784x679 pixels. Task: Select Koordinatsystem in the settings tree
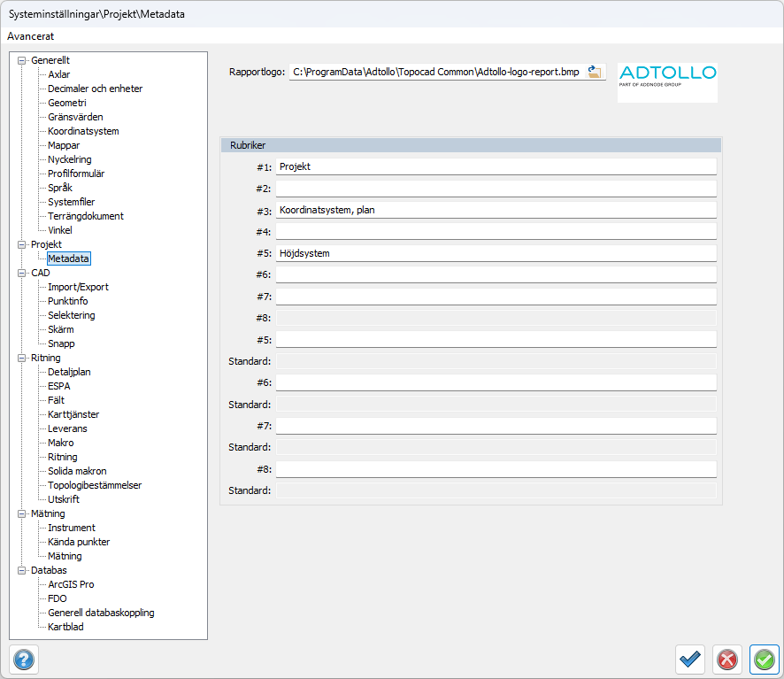(83, 131)
